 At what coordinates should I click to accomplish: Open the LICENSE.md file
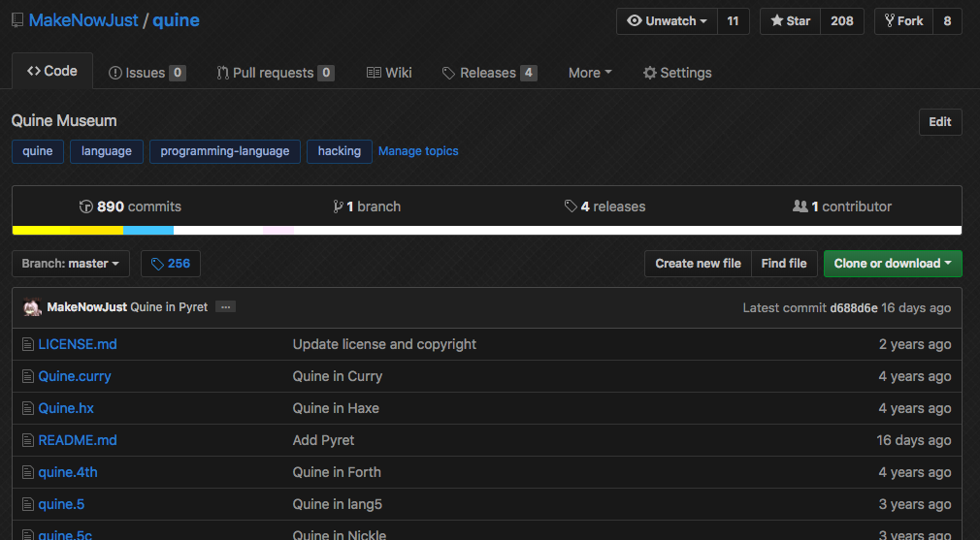pos(78,344)
